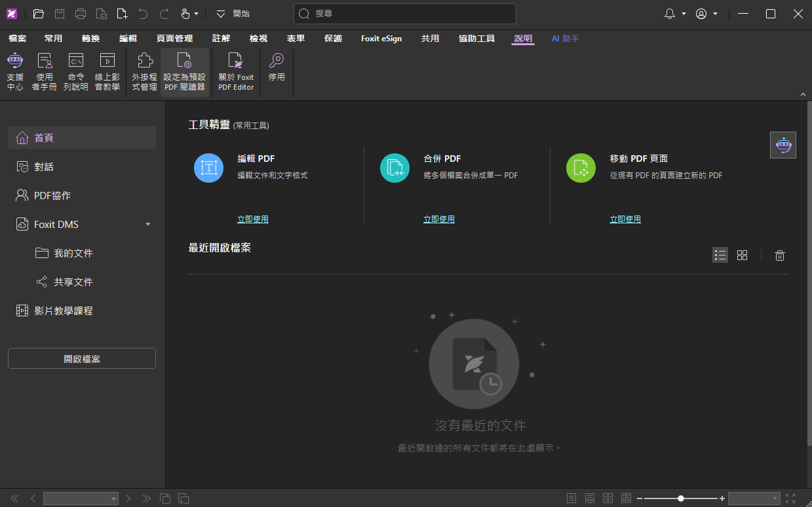Switch to the Foxit eSign tab
This screenshot has height=507, width=812.
381,39
